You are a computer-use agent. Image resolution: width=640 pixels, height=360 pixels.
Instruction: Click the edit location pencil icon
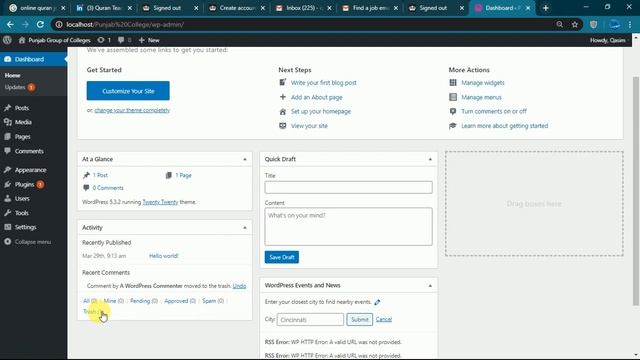[x=377, y=302]
